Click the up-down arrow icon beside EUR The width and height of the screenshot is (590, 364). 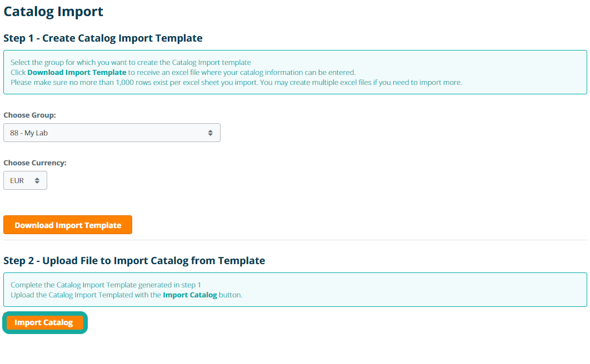pos(37,180)
